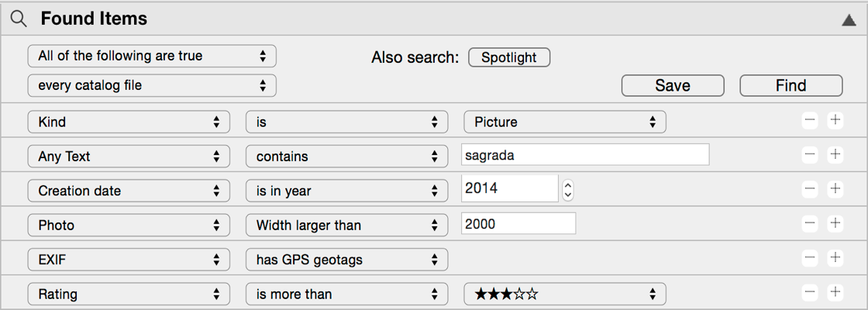Click the text field containing 'sagrada'
This screenshot has width=868, height=310.
(x=585, y=155)
